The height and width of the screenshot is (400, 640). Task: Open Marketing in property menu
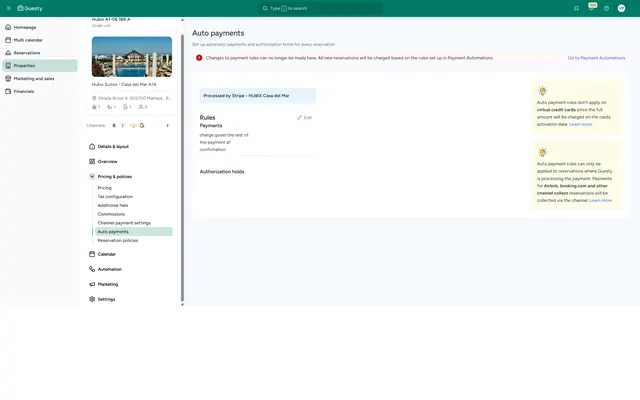point(108,284)
